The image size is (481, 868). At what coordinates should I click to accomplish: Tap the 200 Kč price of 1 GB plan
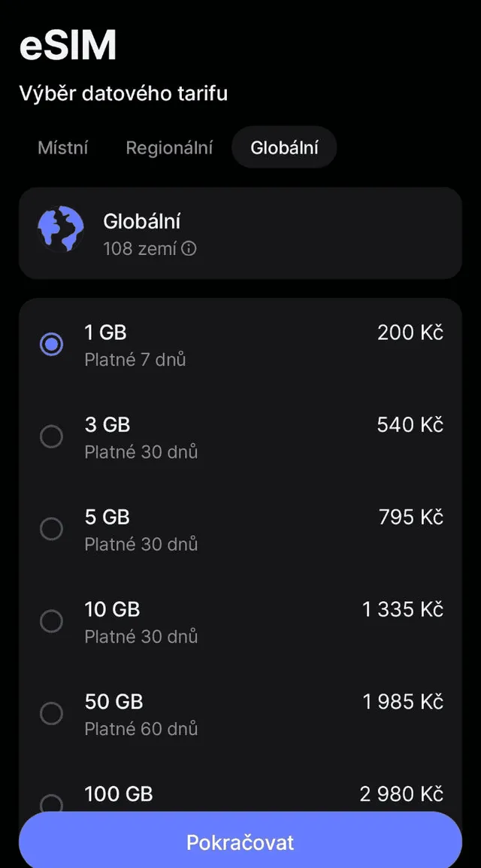pos(410,332)
